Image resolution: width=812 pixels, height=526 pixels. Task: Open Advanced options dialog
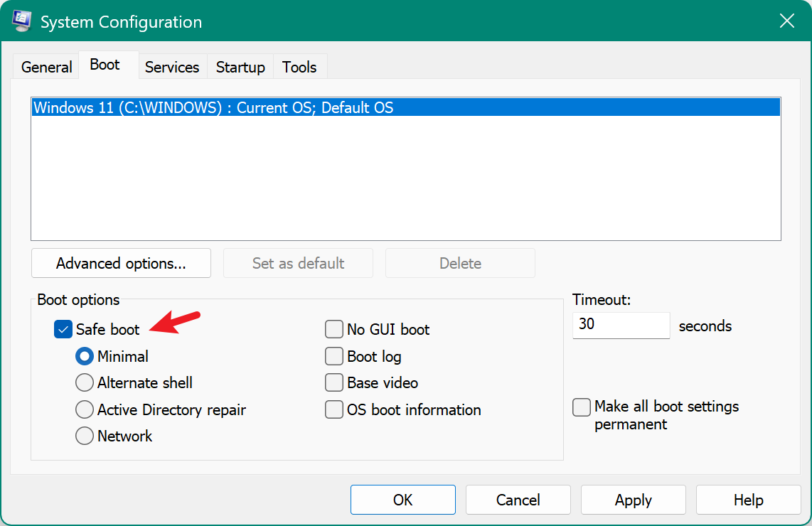pos(121,263)
